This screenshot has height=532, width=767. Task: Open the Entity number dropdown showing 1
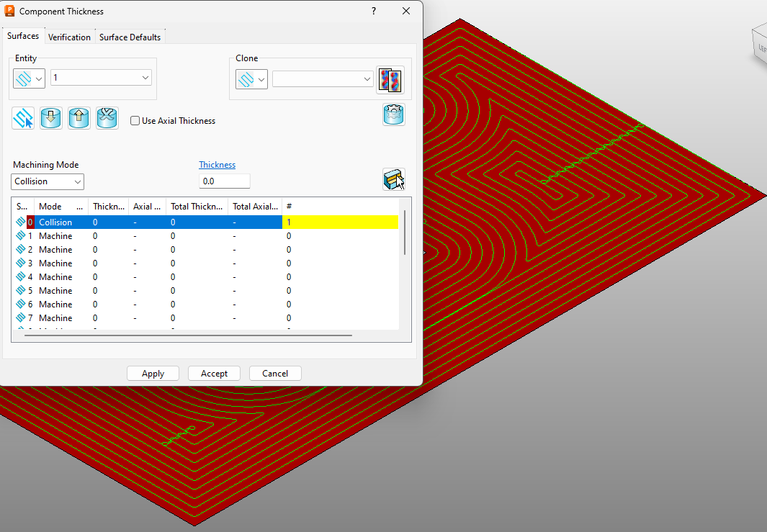click(101, 77)
